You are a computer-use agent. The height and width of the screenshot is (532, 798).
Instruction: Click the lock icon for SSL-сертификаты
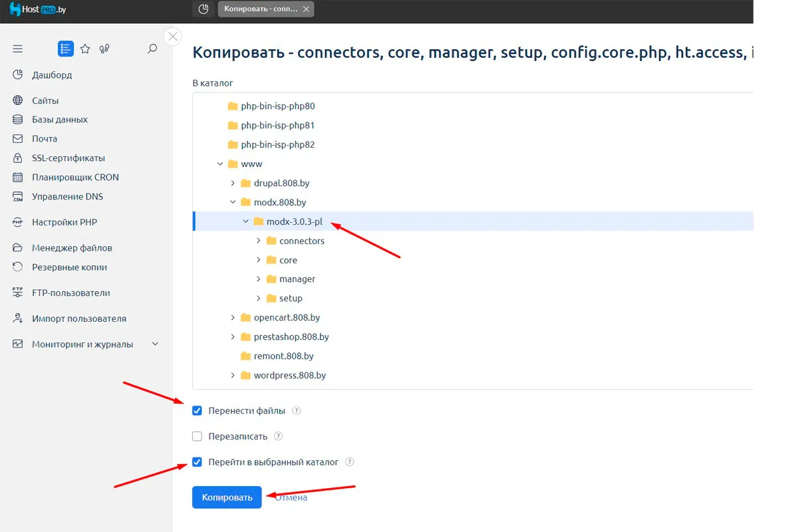[18, 158]
